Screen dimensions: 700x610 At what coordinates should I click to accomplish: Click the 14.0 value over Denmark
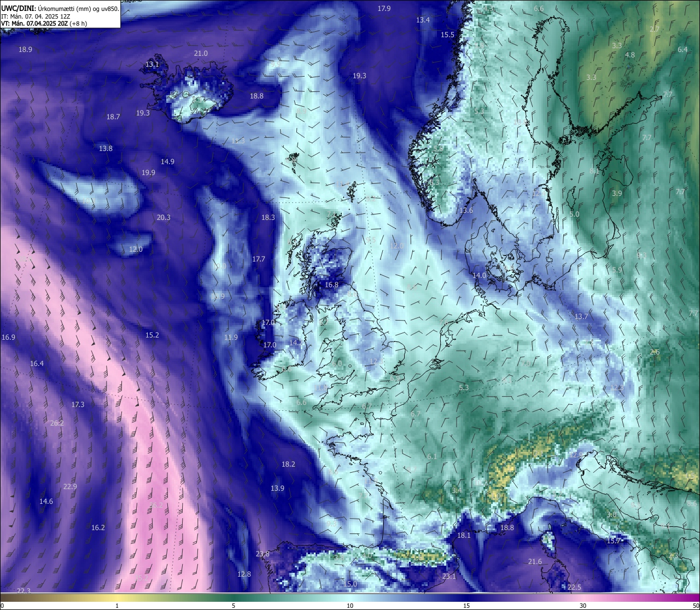click(x=479, y=275)
